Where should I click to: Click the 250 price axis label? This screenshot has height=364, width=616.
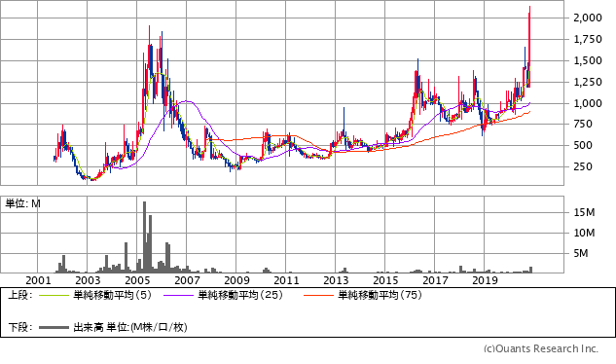pyautogui.click(x=583, y=166)
